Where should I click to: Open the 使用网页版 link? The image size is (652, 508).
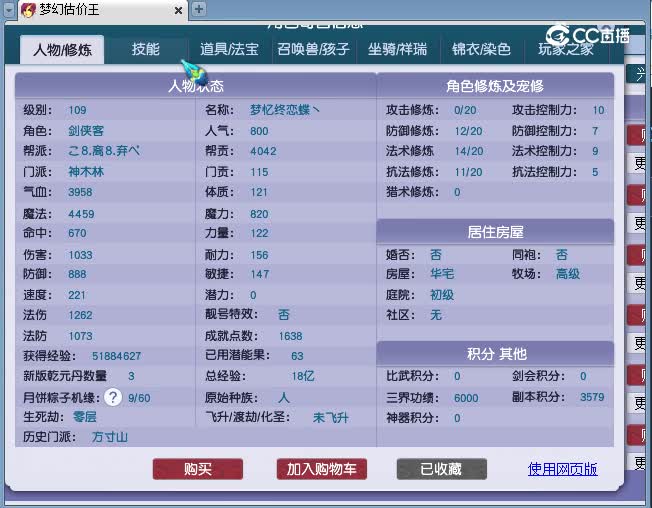pyautogui.click(x=563, y=469)
